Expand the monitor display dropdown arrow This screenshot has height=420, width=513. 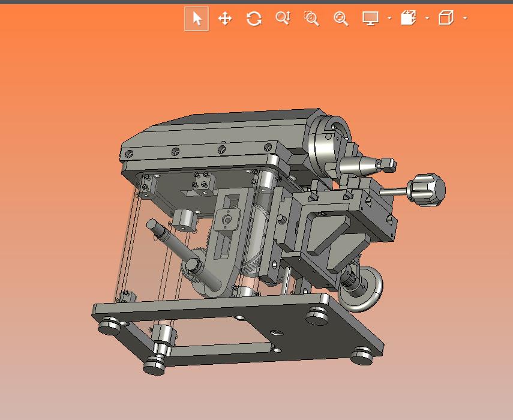[389, 18]
